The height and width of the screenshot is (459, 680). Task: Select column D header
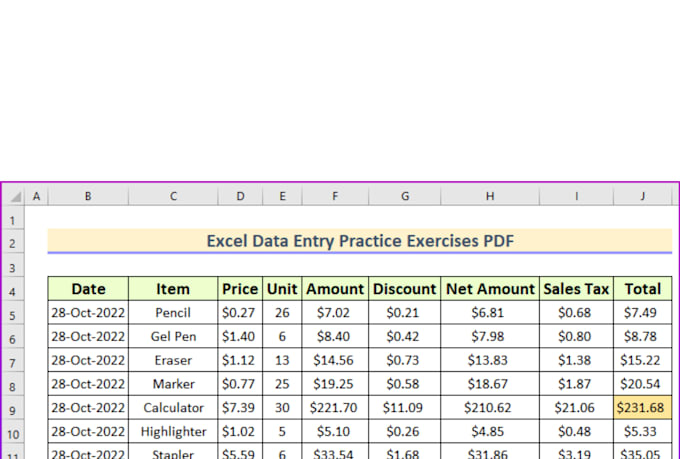[x=240, y=197]
